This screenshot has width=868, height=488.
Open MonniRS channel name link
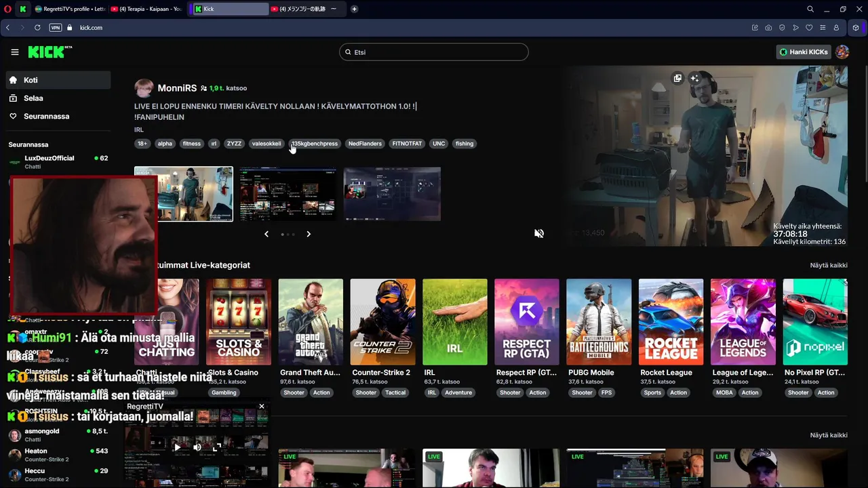[x=177, y=88]
